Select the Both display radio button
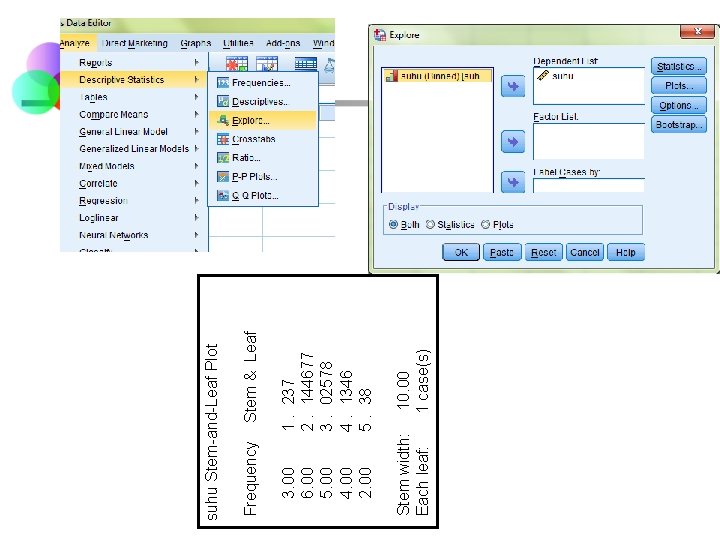720x540 pixels. 393,225
